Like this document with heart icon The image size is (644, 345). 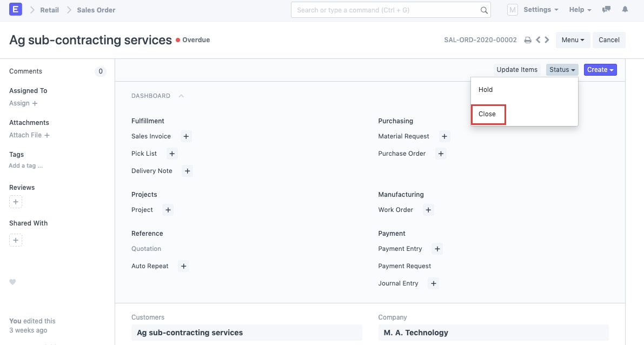pos(13,282)
